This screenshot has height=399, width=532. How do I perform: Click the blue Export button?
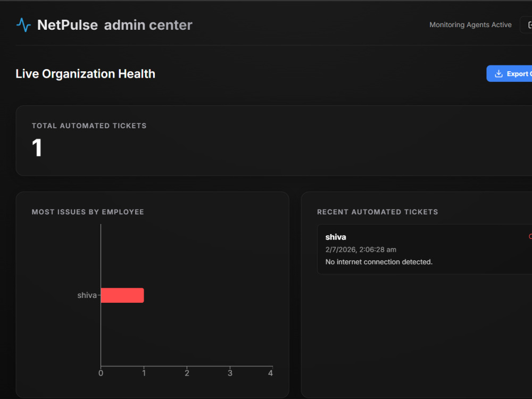[509, 73]
